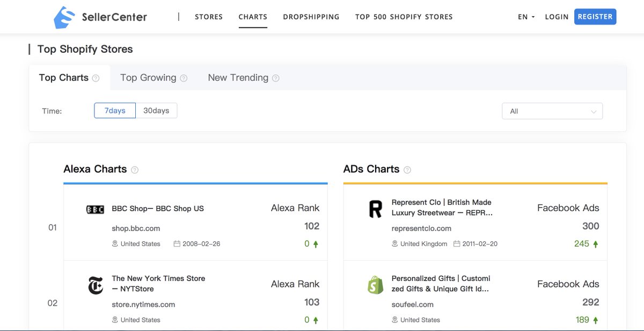Click the LOGIN link

557,17
